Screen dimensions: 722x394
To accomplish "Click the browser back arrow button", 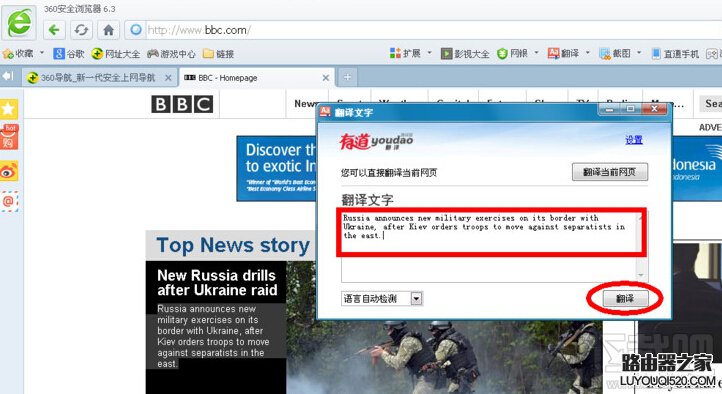I will (x=54, y=30).
